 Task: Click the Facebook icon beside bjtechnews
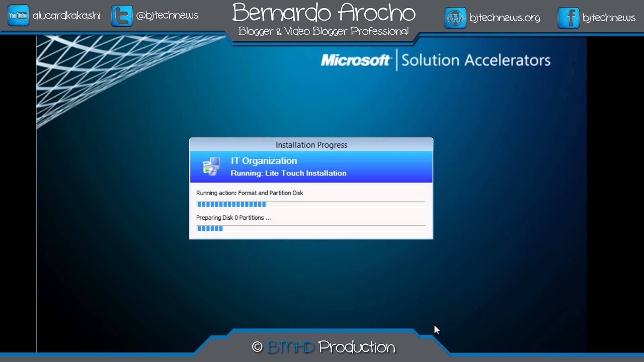[569, 18]
